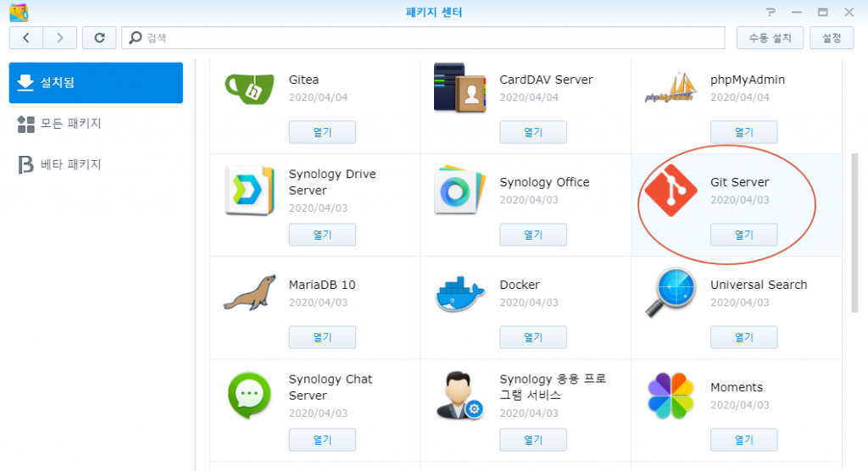Viewport: 868px width, 471px height.
Task: Click the Git Server red diamond icon
Action: [671, 191]
